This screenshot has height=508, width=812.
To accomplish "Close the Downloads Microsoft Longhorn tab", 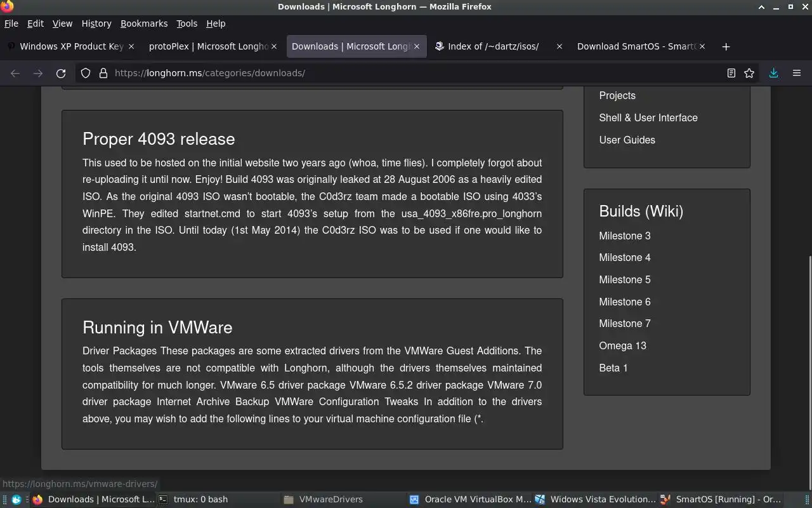I will click(417, 46).
